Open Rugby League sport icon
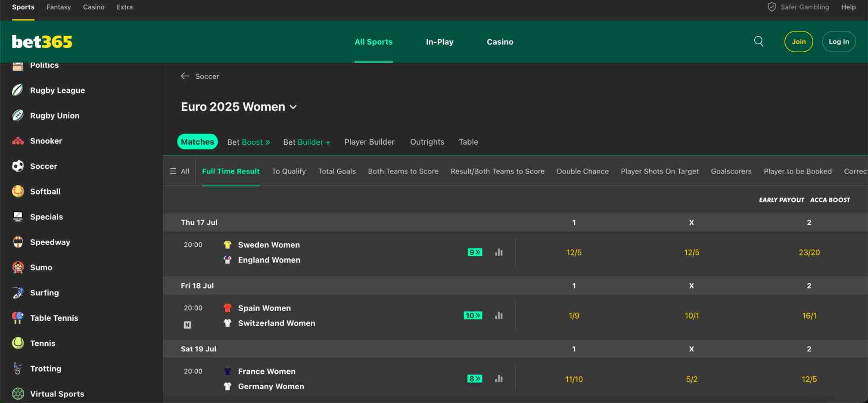The width and height of the screenshot is (868, 403). [x=18, y=90]
